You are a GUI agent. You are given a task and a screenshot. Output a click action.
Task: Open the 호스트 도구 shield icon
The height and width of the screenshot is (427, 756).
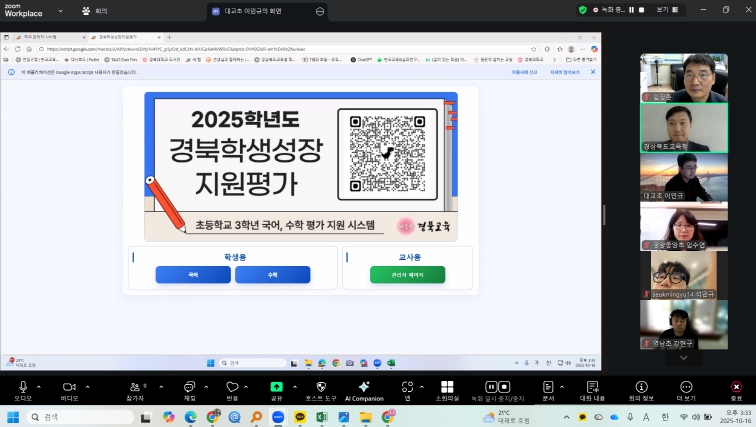321,387
